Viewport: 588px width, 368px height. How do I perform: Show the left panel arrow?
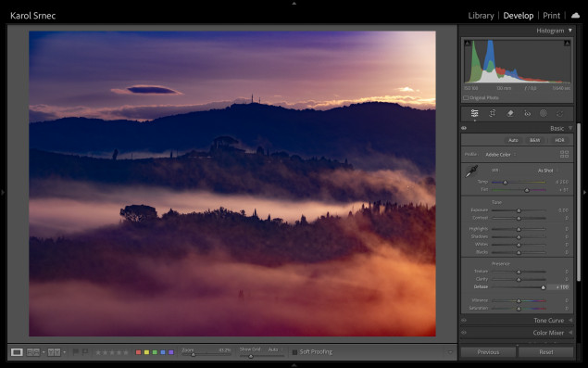pyautogui.click(x=3, y=192)
